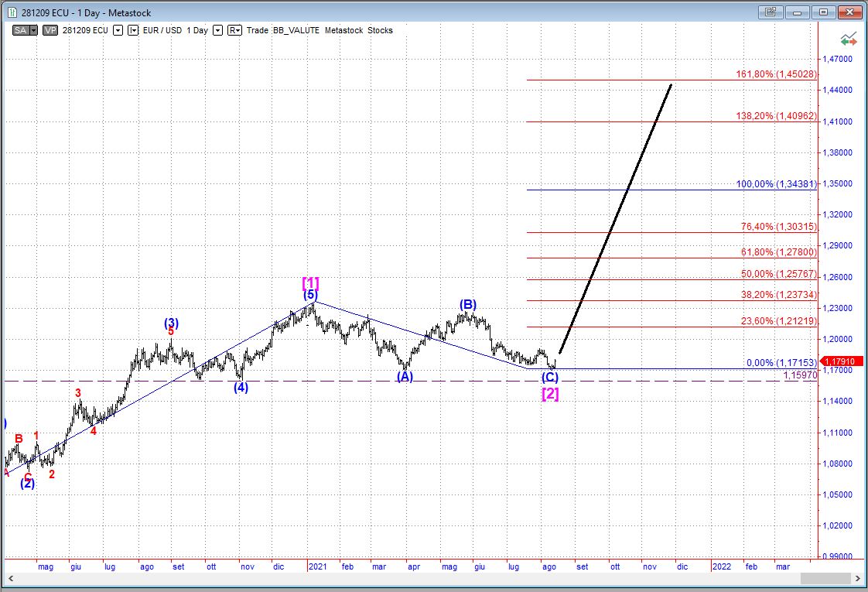Screen dimensions: 868x592
Task: Select the blue (4) wave label
Action: tap(241, 387)
